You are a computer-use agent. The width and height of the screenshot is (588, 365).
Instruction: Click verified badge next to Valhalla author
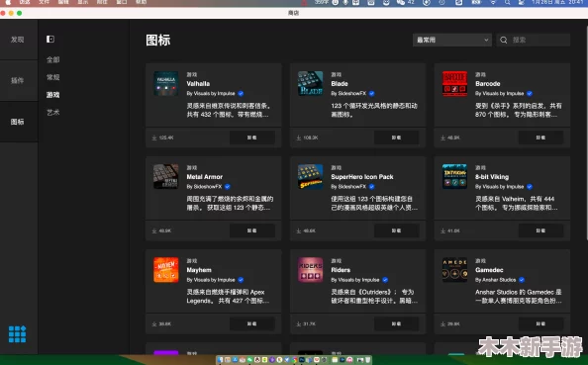pyautogui.click(x=241, y=93)
